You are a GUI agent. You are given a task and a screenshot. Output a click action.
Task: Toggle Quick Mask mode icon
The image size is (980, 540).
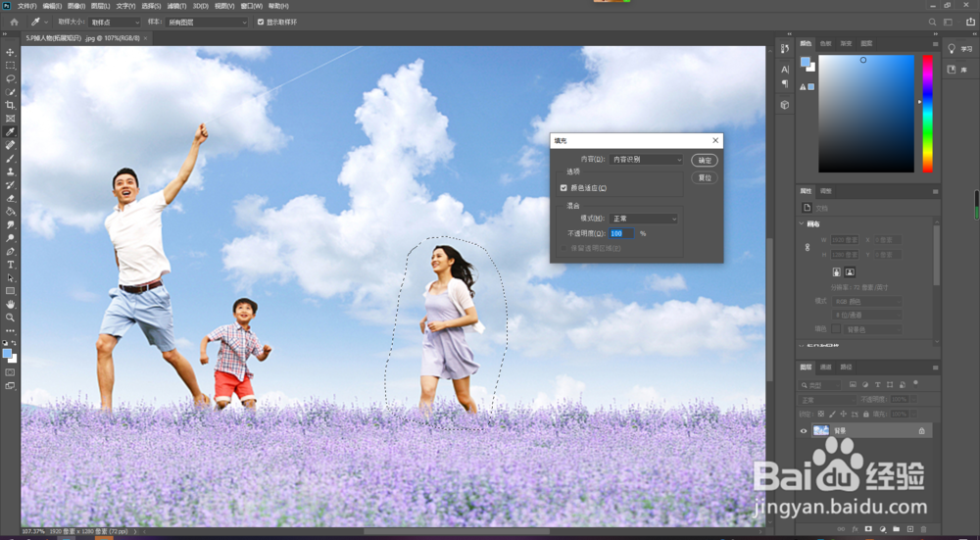(x=10, y=372)
